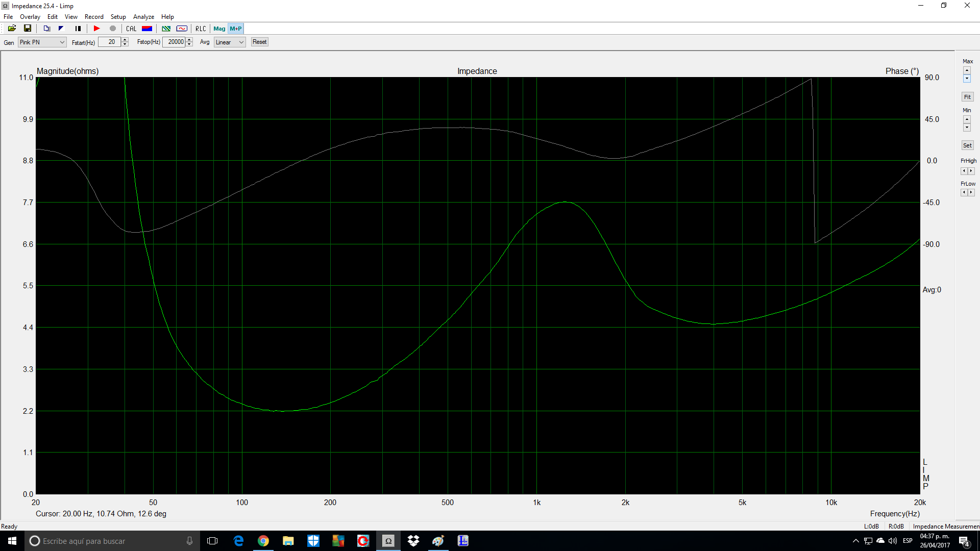Increase Fstop with the up arrow
Viewport: 980px width, 551px height.
pyautogui.click(x=189, y=40)
